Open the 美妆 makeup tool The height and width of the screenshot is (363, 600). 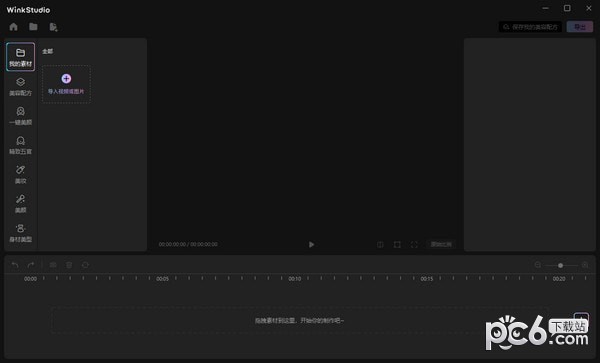(20, 174)
